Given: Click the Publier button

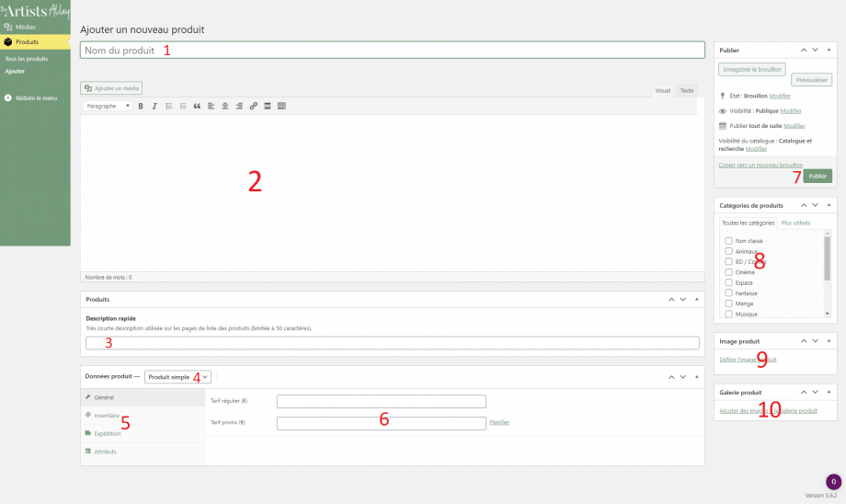Looking at the screenshot, I should pos(817,177).
